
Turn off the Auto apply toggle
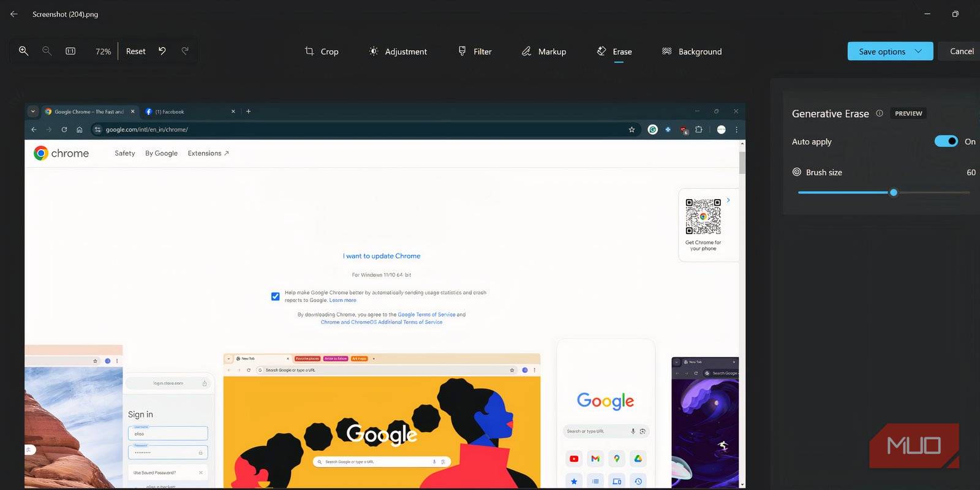pos(946,141)
